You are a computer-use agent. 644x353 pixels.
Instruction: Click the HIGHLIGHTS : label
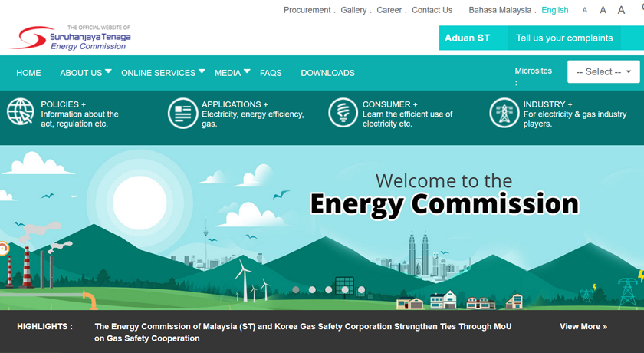44,326
